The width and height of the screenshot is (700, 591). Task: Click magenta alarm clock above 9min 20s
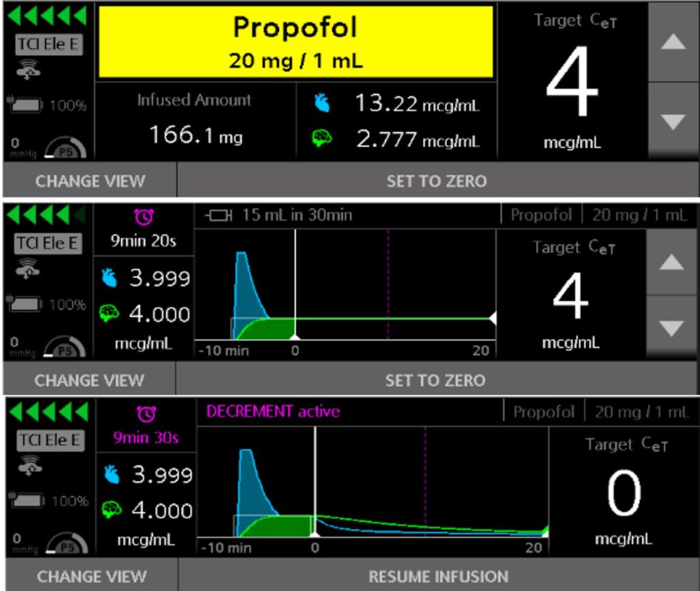[x=144, y=217]
